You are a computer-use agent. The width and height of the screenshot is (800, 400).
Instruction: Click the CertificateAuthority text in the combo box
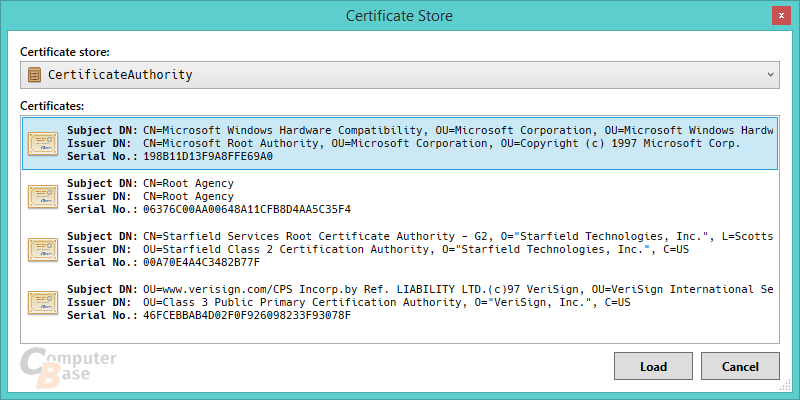(120, 75)
